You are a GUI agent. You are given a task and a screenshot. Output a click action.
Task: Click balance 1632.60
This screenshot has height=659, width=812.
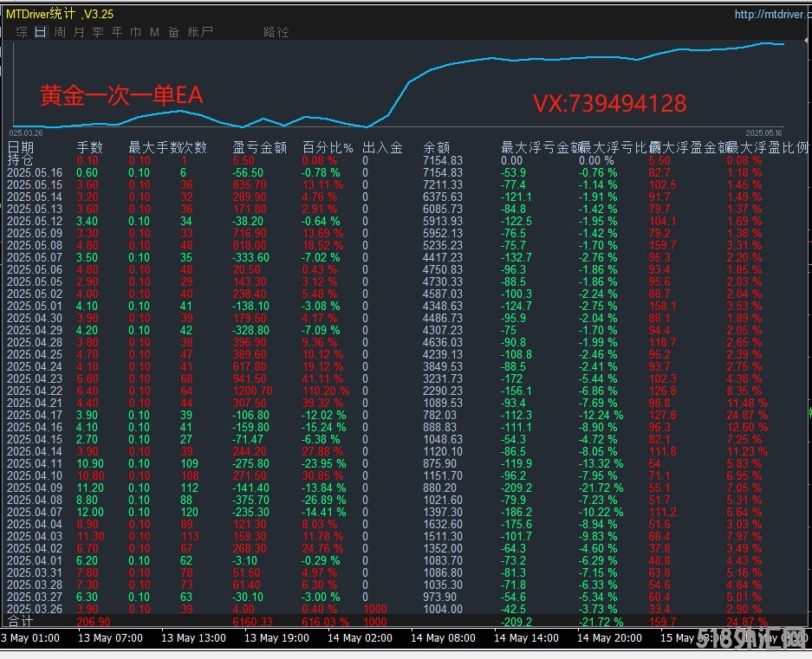(443, 524)
